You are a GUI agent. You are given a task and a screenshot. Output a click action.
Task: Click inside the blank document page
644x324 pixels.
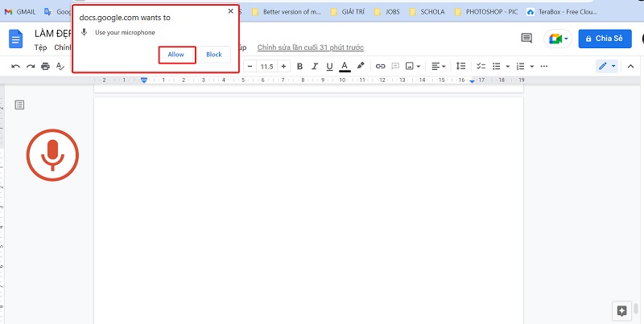(308, 209)
